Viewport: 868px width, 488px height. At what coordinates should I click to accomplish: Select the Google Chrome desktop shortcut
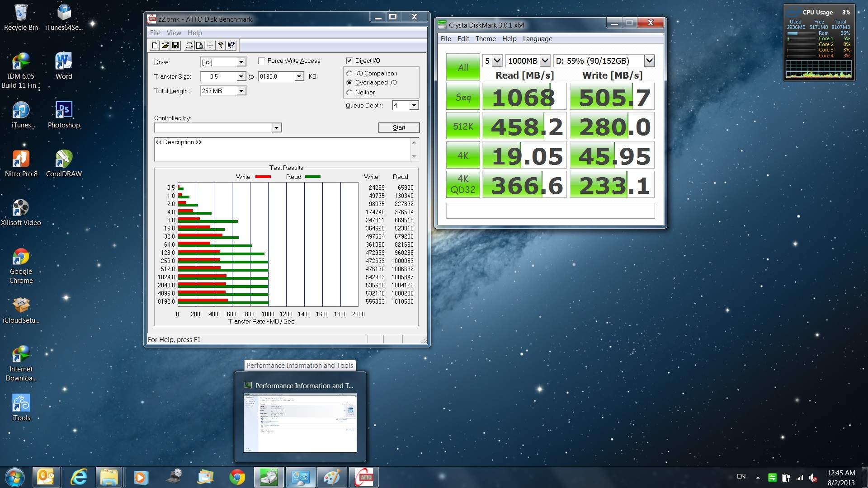click(x=21, y=266)
